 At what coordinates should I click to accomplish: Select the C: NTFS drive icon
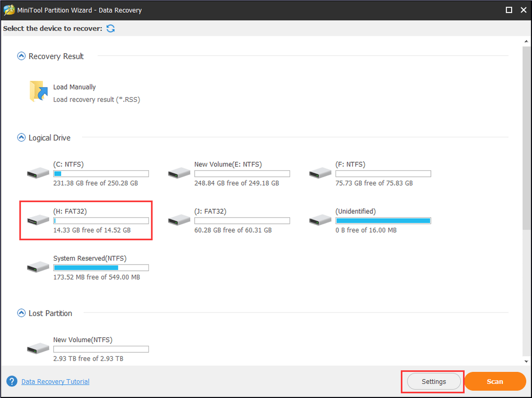[x=38, y=173]
